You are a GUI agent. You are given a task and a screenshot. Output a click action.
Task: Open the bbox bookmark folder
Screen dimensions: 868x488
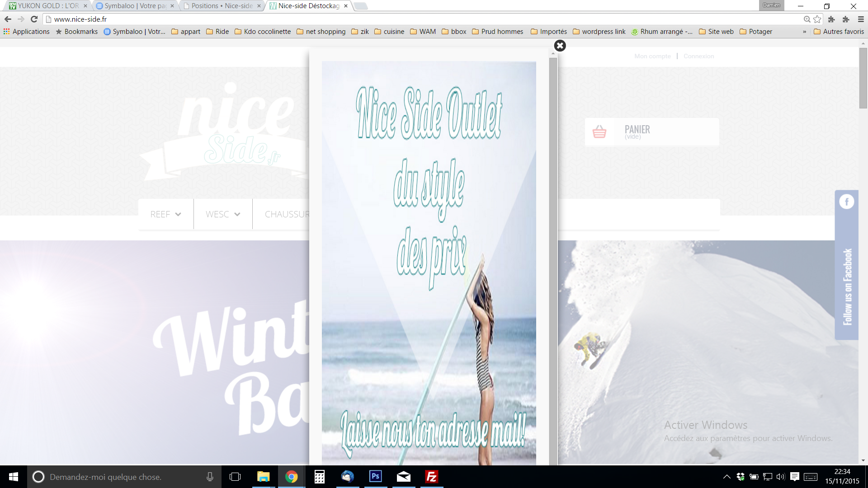454,32
